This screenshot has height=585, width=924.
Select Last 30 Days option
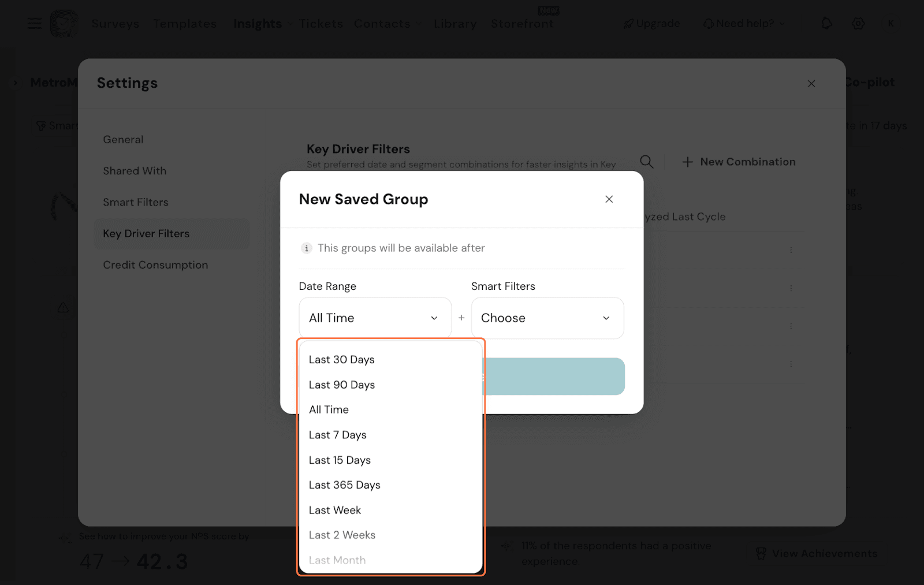tap(341, 360)
